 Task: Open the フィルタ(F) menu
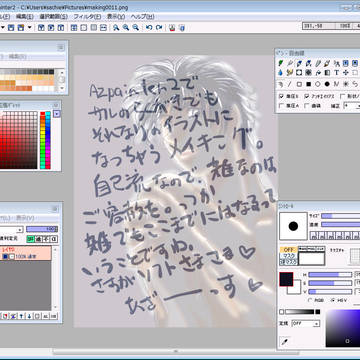click(87, 16)
